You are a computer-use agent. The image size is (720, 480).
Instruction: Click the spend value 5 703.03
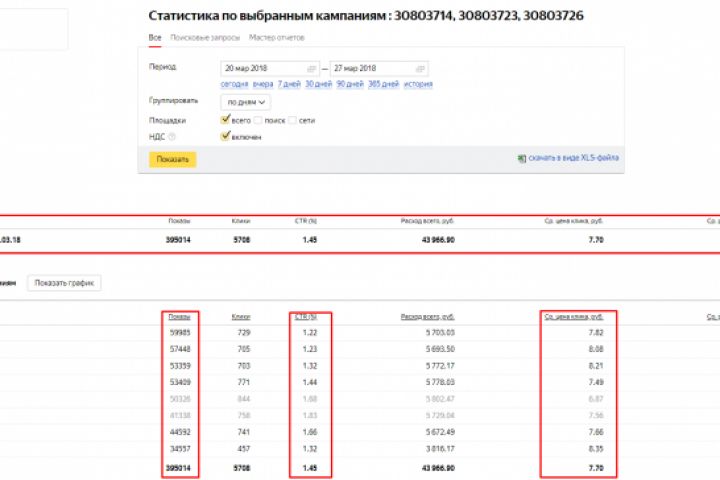pyautogui.click(x=440, y=333)
